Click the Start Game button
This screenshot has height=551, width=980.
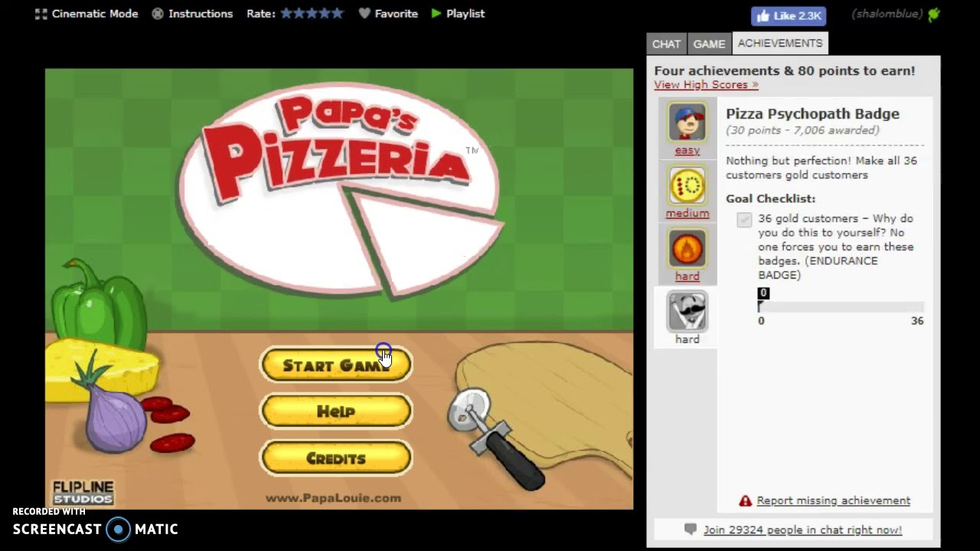[336, 365]
